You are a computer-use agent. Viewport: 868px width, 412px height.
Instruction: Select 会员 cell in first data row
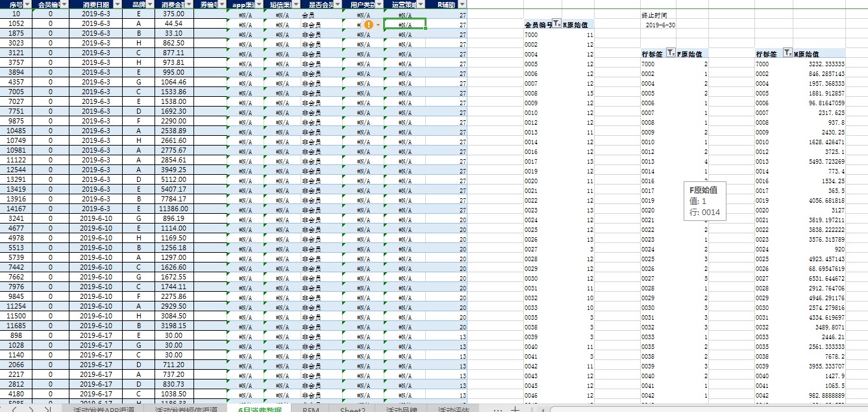322,14
